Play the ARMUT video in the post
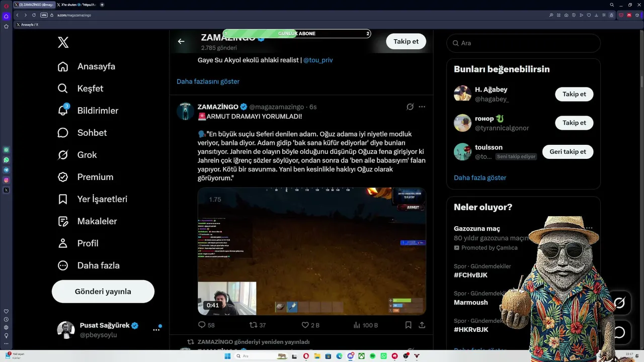This screenshot has height=362, width=644. click(312, 251)
